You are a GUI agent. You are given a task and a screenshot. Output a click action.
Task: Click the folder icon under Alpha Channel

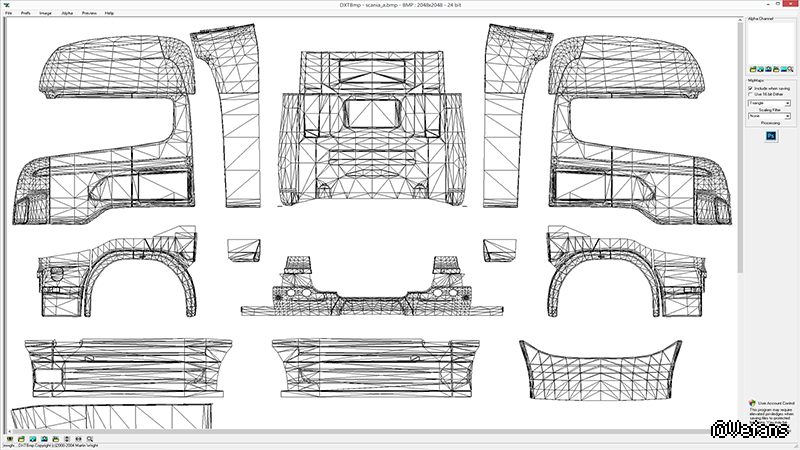click(x=753, y=69)
